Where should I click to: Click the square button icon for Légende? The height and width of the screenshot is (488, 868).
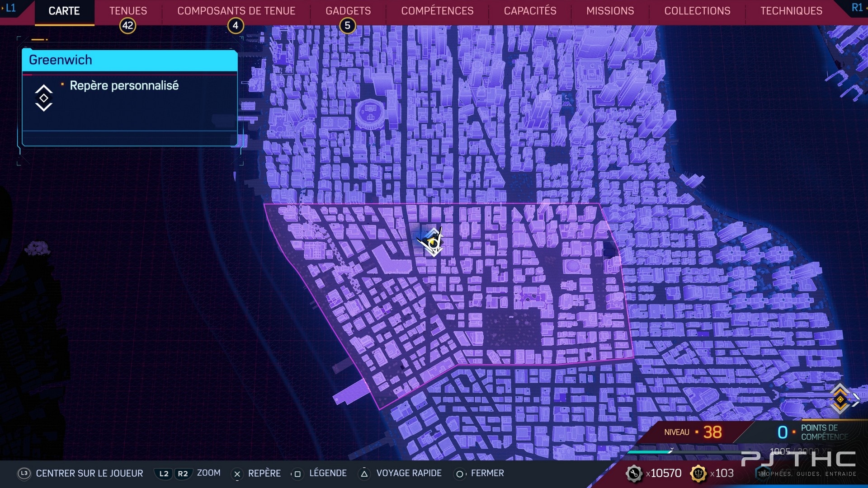coord(297,474)
